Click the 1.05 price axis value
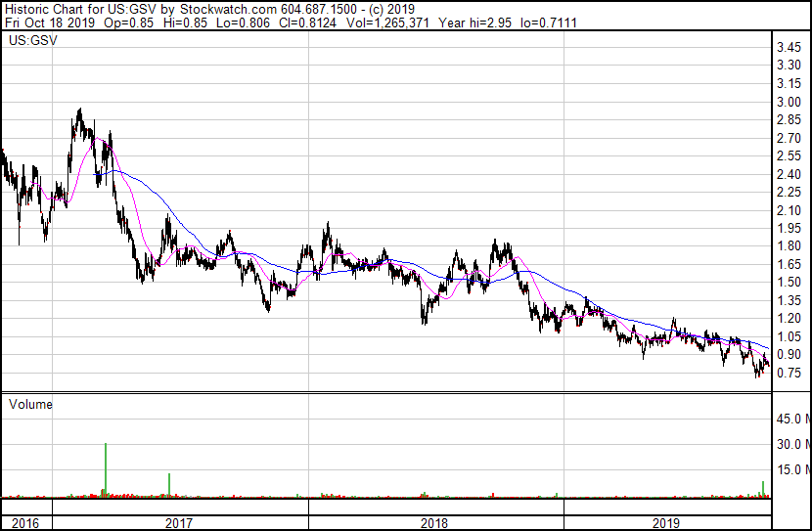This screenshot has width=812, height=531. click(789, 336)
